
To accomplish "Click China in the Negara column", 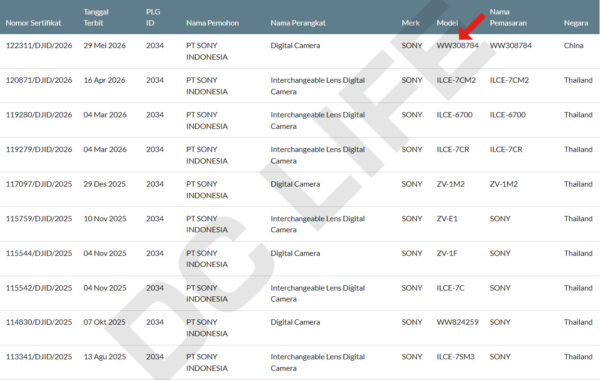I will point(573,46).
